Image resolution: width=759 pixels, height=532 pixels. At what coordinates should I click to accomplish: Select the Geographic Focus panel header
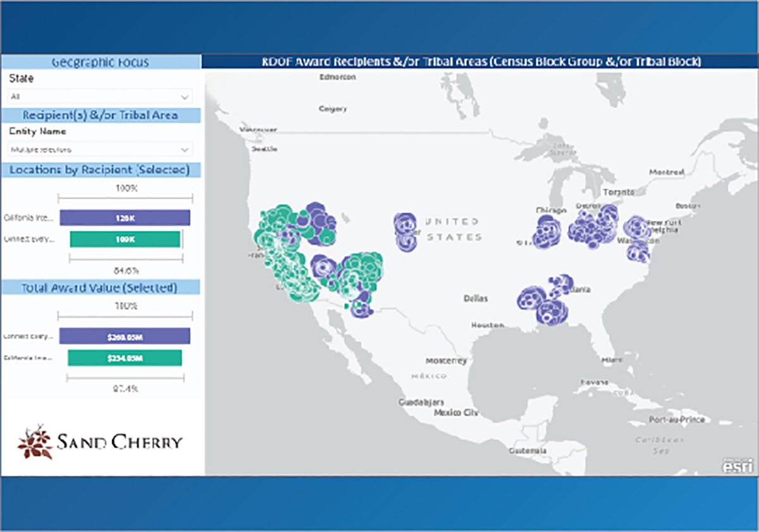click(x=100, y=61)
